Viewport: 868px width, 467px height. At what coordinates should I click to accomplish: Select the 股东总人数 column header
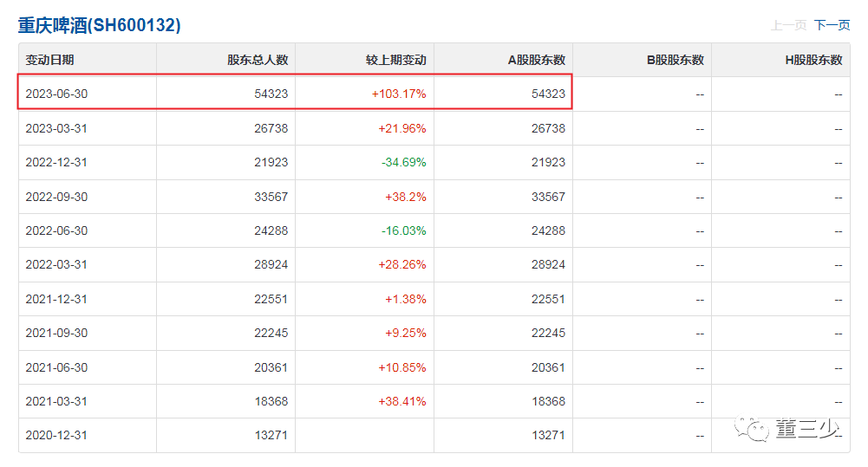pyautogui.click(x=258, y=60)
